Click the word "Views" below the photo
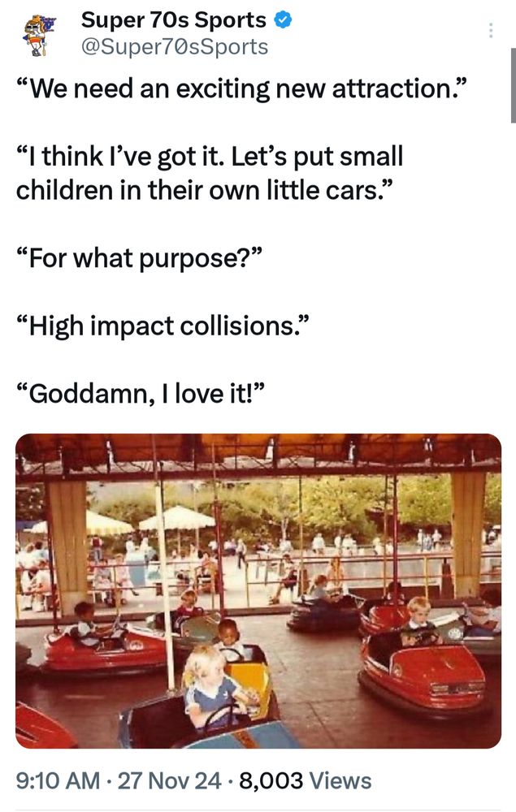516x812 pixels. [340, 780]
